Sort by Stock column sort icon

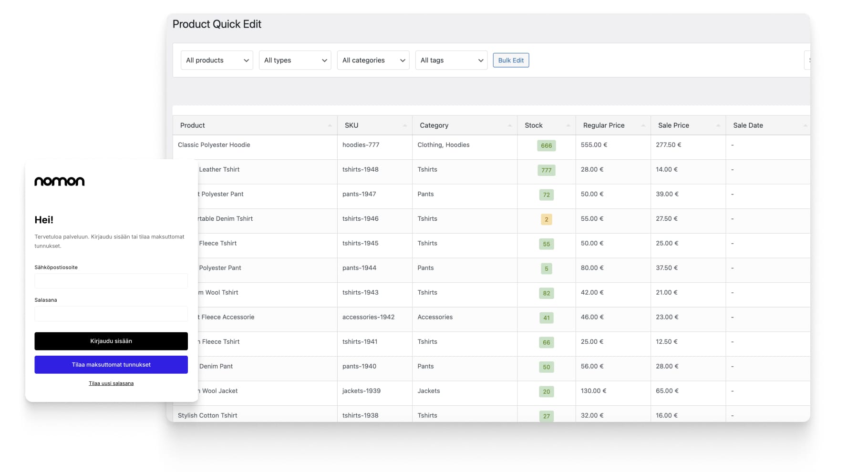tap(568, 125)
